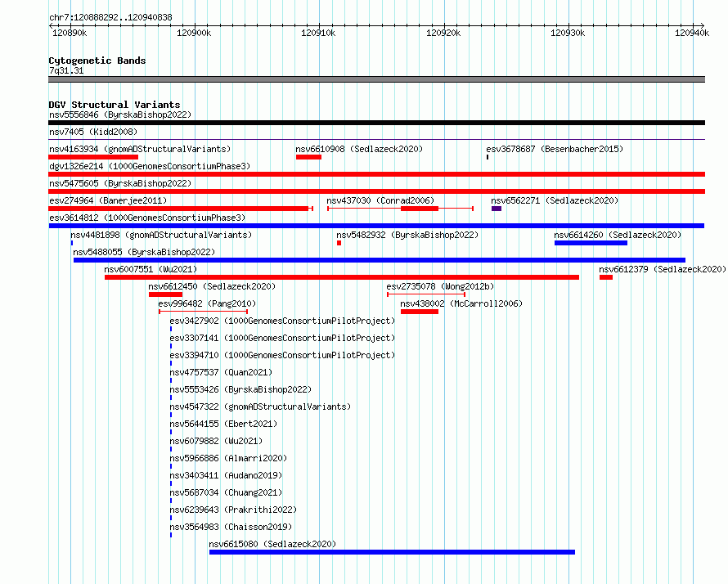728x584 pixels.
Task: Click the nsv6610908 (Sedlazeck2020) label
Action: point(359,149)
